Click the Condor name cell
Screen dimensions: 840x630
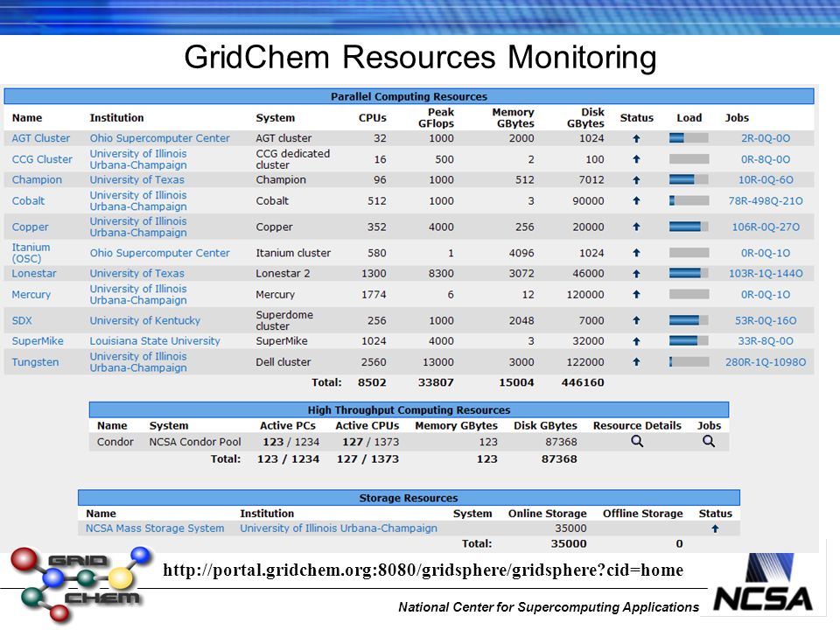pyautogui.click(x=115, y=442)
